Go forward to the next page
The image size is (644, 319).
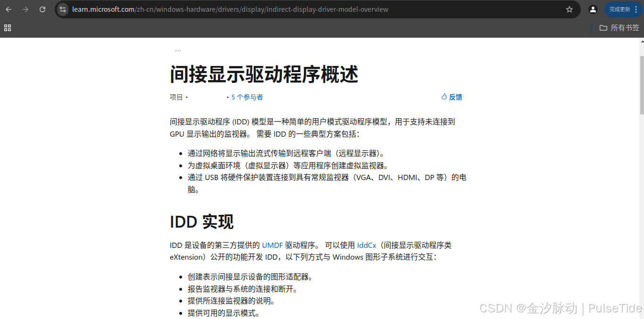tap(25, 9)
